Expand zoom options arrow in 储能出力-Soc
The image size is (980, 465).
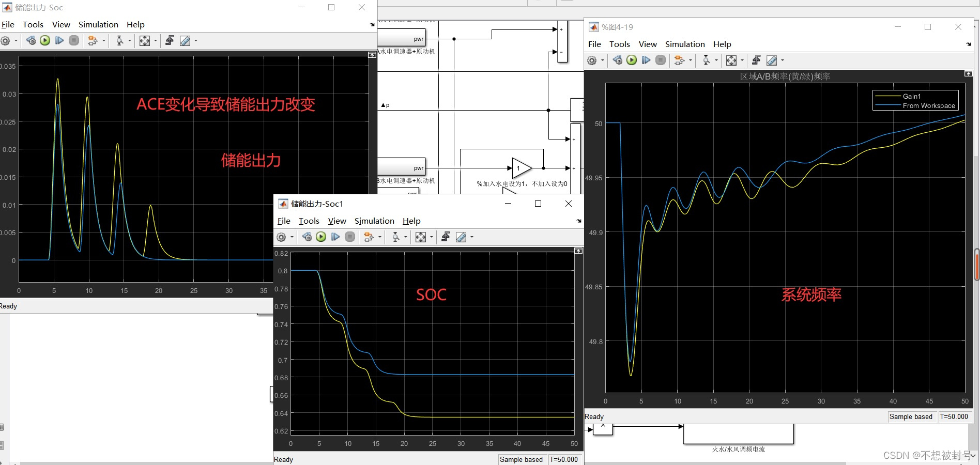point(130,40)
